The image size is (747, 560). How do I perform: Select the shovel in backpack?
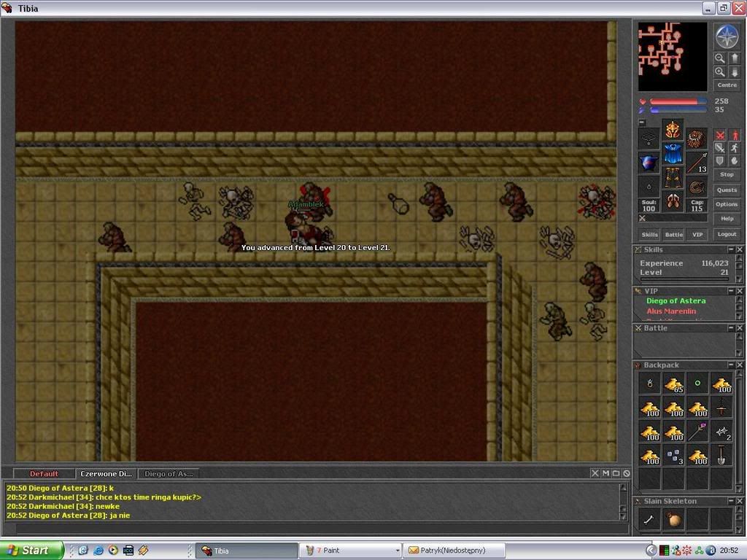(x=721, y=456)
